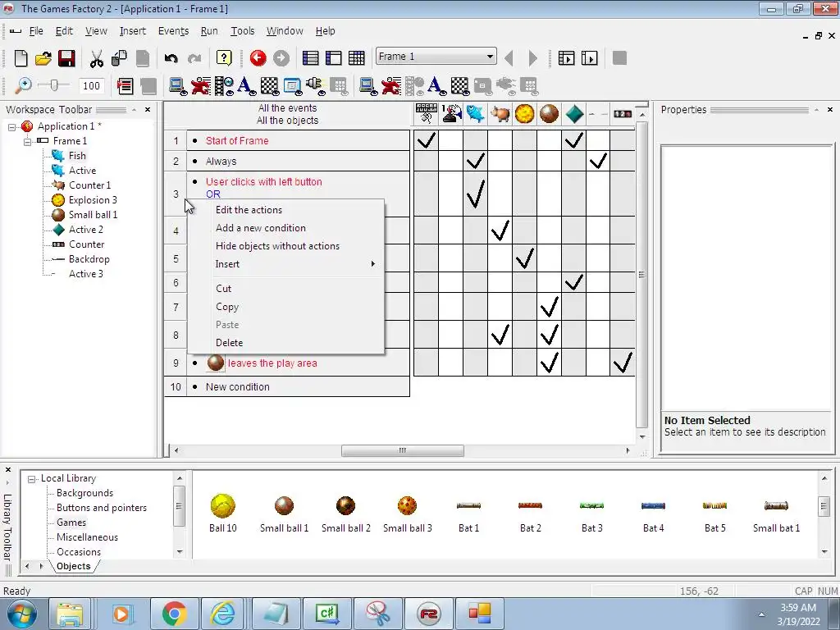Save the application with the floppy disk icon
Viewport: 840px width, 630px height.
66,58
